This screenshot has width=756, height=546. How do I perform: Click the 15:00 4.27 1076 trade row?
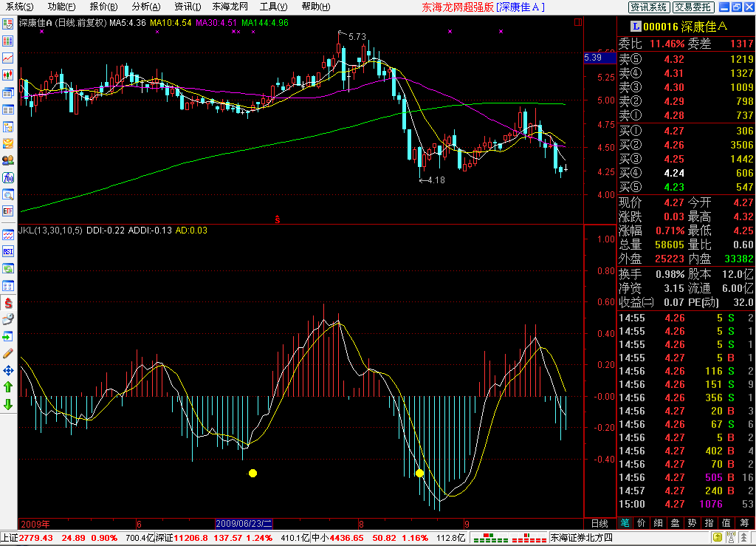point(686,504)
